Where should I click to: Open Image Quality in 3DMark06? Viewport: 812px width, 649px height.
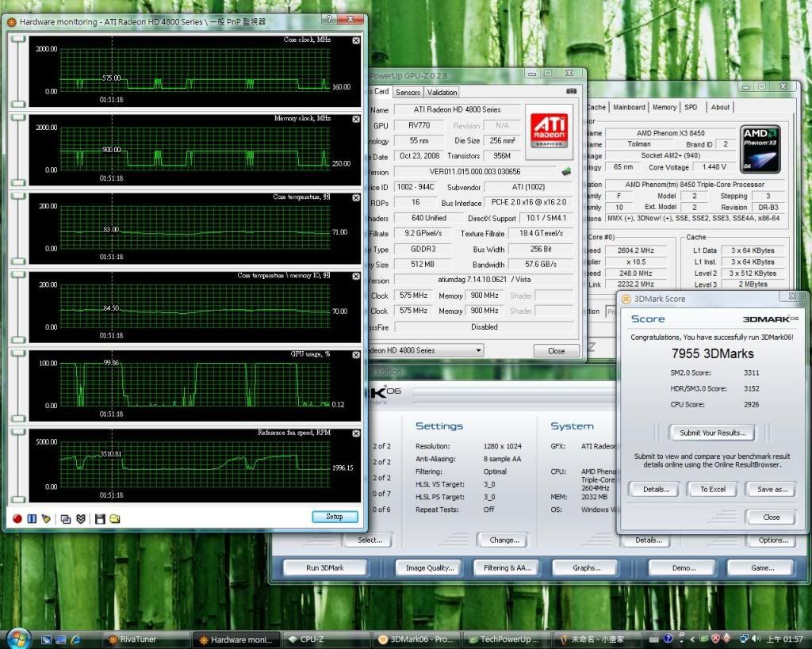click(x=430, y=567)
